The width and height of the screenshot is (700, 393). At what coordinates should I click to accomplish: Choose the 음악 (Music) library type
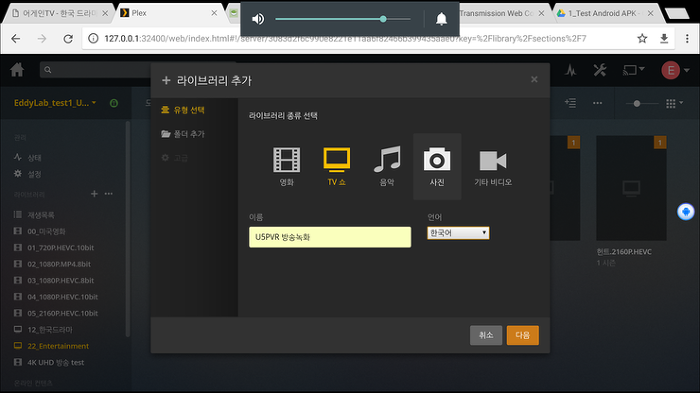click(387, 166)
